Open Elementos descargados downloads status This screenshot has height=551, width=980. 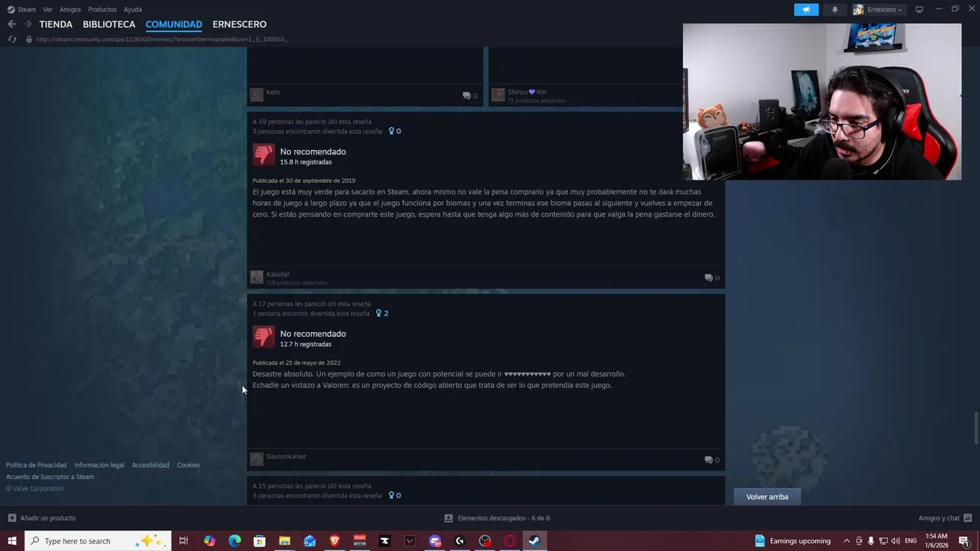497,518
